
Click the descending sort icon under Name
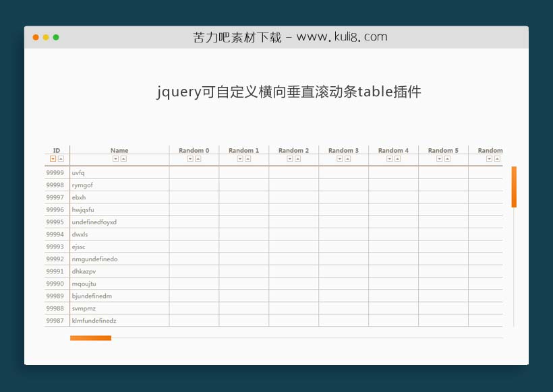click(115, 160)
